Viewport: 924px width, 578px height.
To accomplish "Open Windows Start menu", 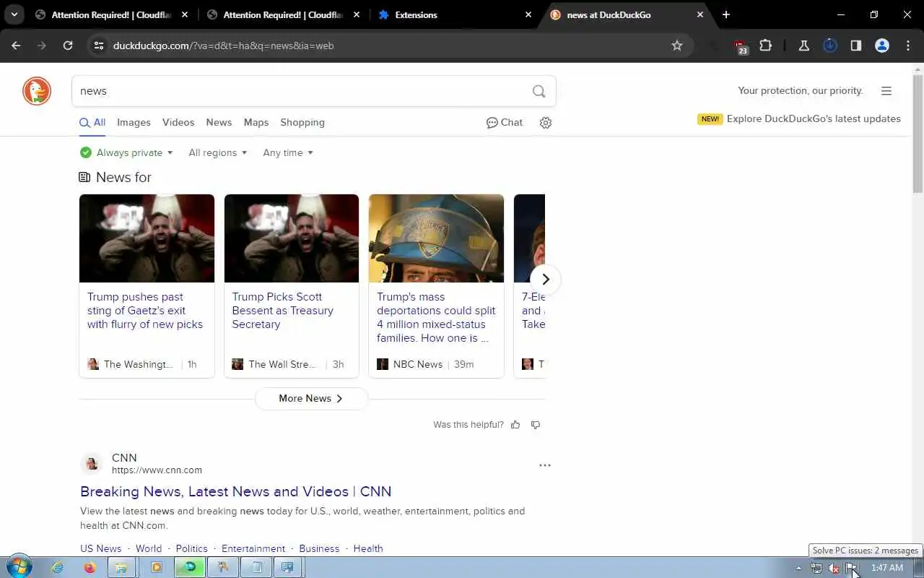I will [19, 567].
